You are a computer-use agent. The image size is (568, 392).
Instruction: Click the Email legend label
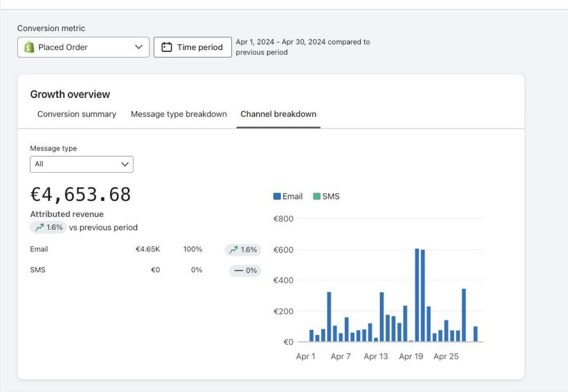click(x=293, y=196)
